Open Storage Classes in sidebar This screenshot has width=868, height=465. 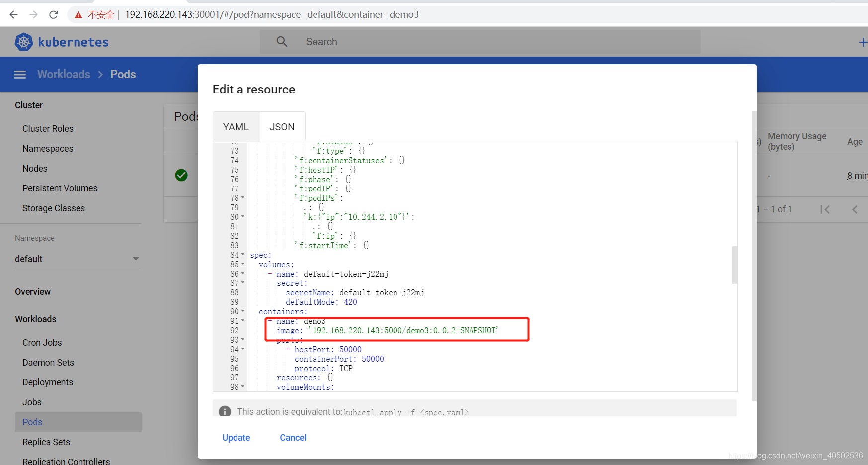pyautogui.click(x=54, y=208)
